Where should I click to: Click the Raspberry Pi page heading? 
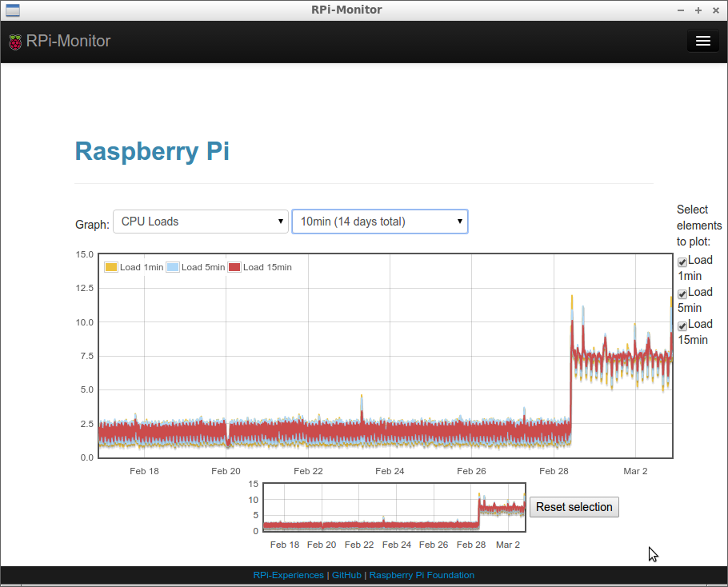(x=152, y=151)
